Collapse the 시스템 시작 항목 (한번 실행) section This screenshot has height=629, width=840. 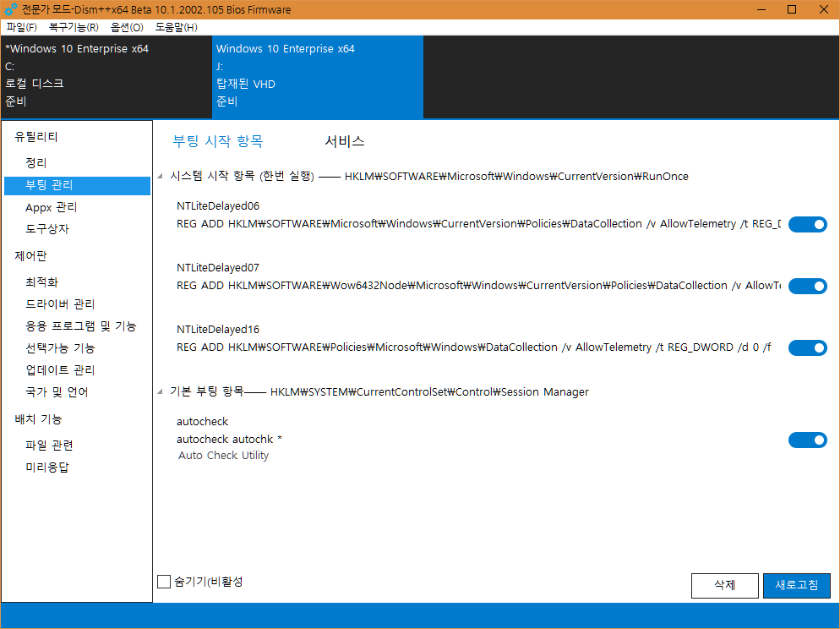pos(161,176)
